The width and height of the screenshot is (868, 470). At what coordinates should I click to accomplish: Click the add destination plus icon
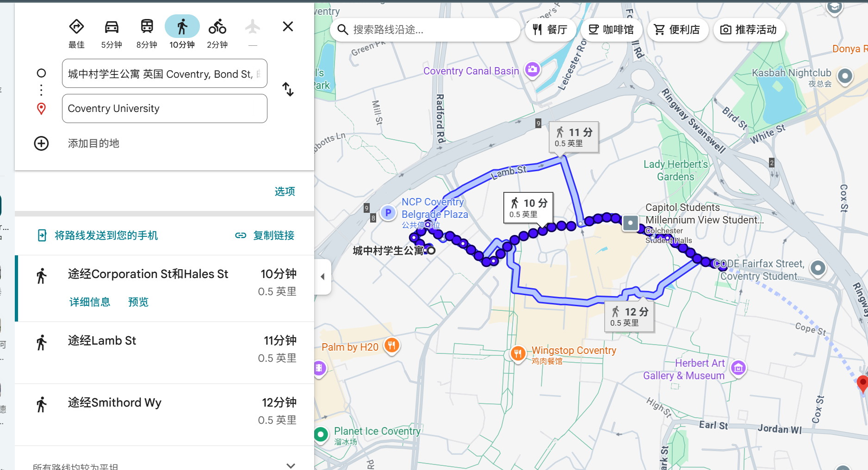click(41, 143)
